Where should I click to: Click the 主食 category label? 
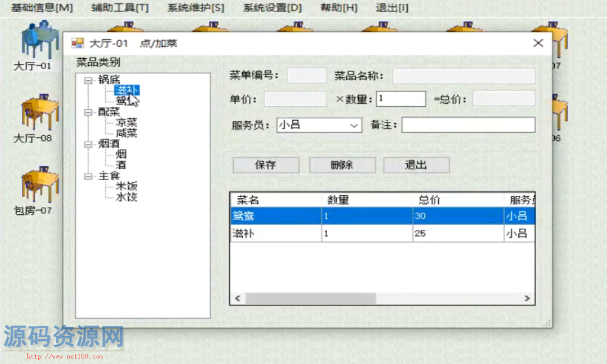coord(109,176)
